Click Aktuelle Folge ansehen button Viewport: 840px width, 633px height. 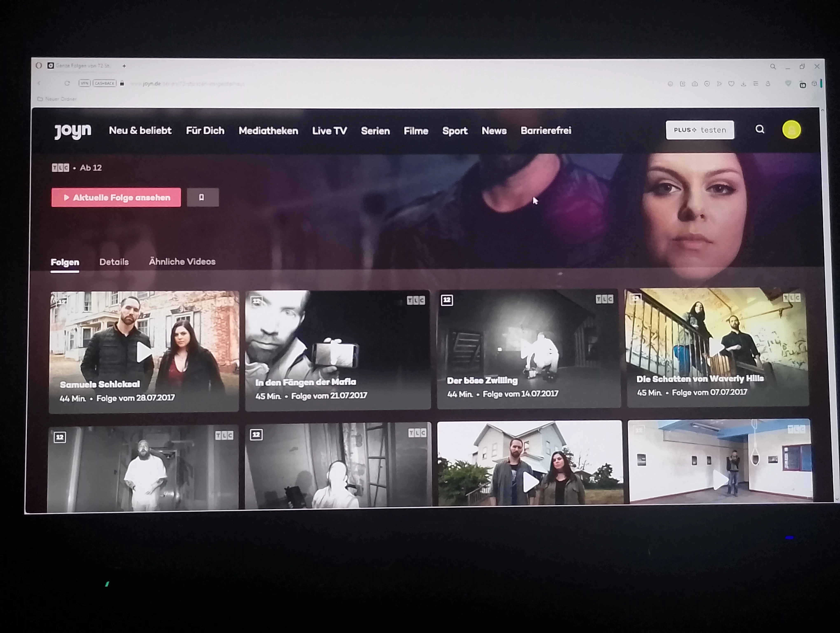pyautogui.click(x=116, y=198)
